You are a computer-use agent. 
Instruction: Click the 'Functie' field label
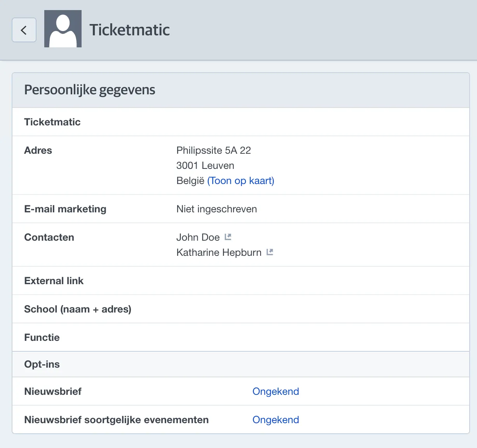coord(42,337)
